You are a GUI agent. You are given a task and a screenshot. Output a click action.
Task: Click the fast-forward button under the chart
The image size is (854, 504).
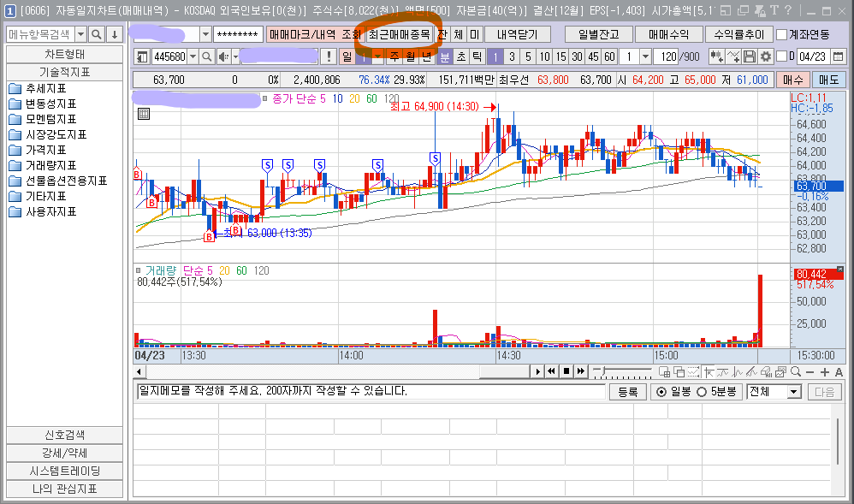[581, 371]
